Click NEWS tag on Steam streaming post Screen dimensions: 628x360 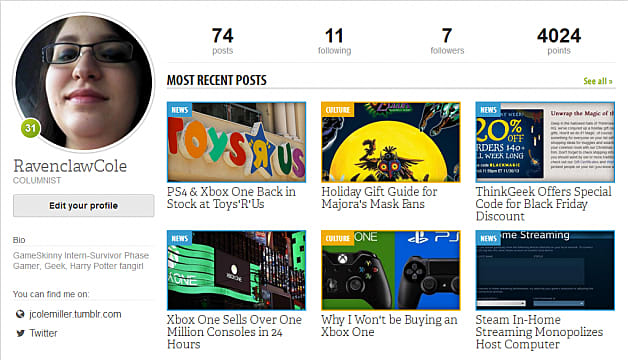click(x=488, y=238)
